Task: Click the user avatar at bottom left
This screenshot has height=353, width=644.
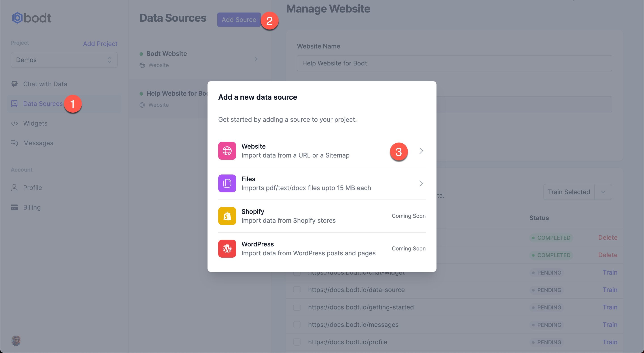Action: 16,340
